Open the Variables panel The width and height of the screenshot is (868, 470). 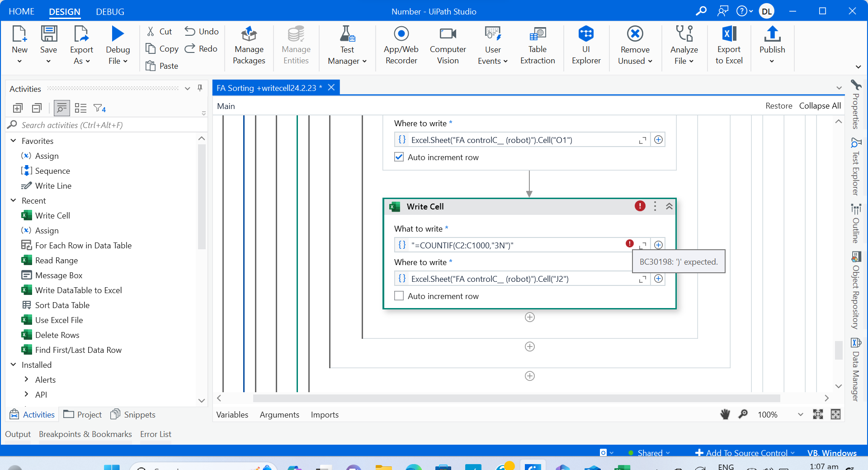coord(232,415)
